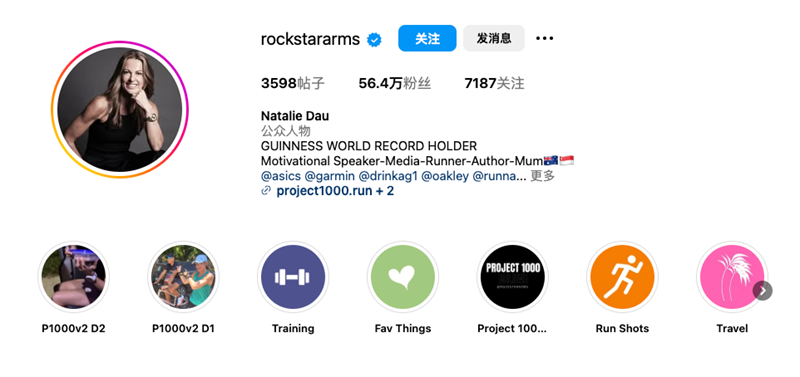View the profile picture story

(x=120, y=110)
